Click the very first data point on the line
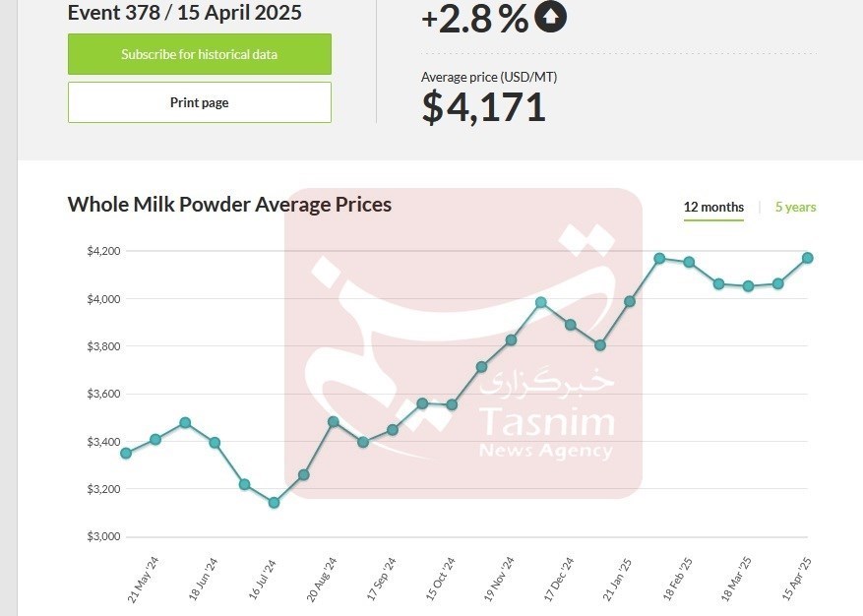This screenshot has height=616, width=863. (126, 453)
